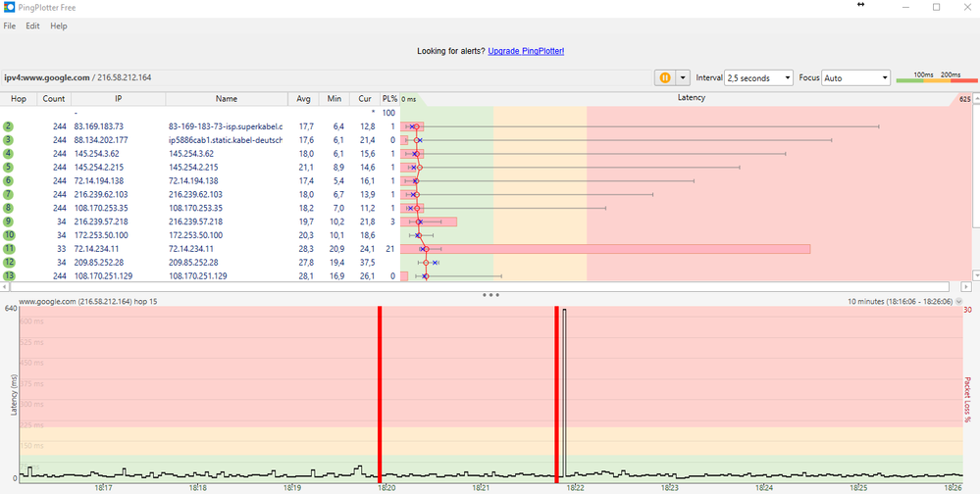The image size is (980, 494).
Task: Select the hop 11 green circle icon
Action: (8, 249)
